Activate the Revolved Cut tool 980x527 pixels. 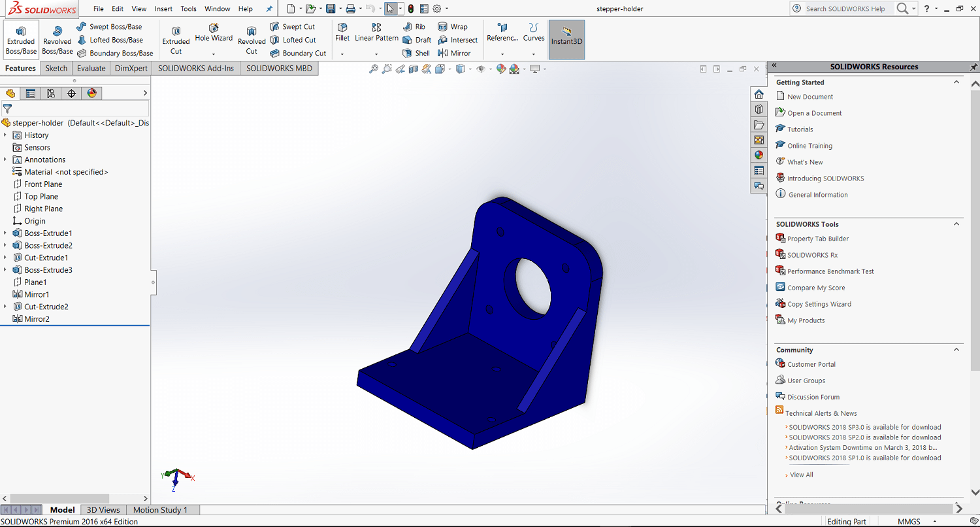252,40
